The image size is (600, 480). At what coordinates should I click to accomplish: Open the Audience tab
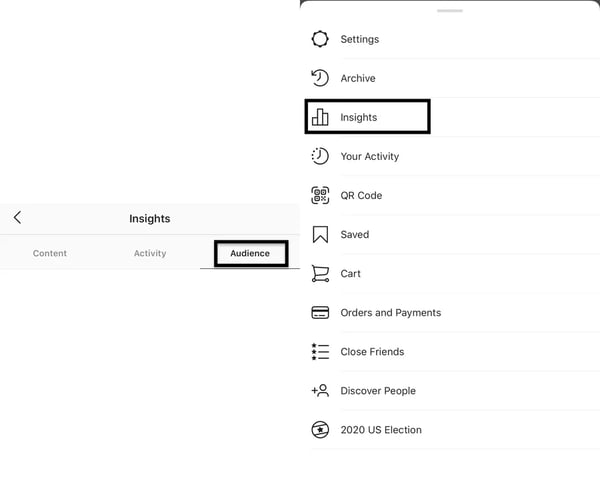[250, 253]
